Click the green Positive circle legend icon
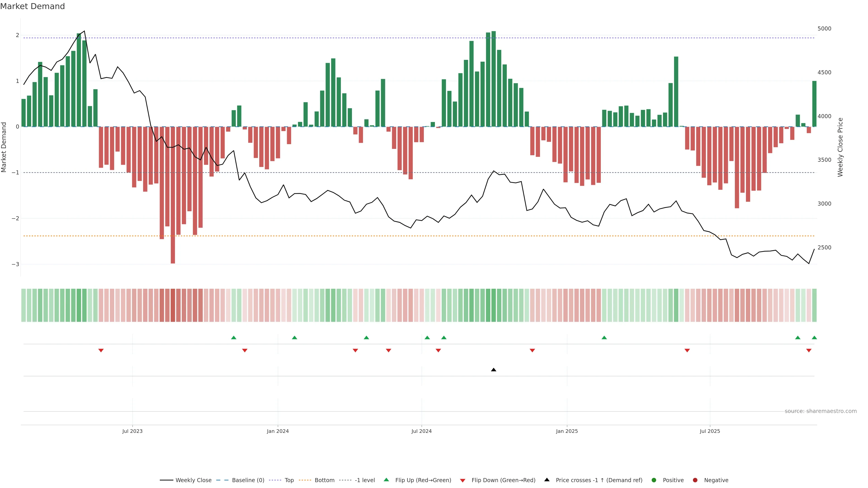Image resolution: width=868 pixels, height=488 pixels. [x=654, y=480]
